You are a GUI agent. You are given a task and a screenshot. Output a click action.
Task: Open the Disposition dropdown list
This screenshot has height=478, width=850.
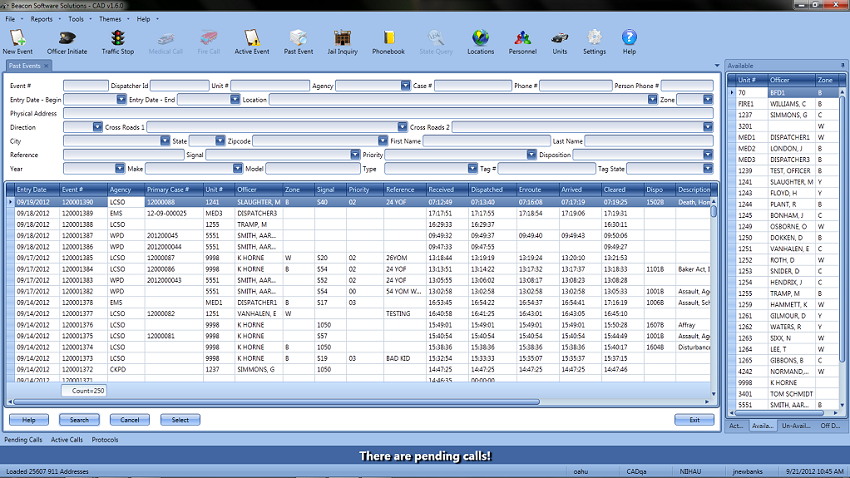point(708,156)
